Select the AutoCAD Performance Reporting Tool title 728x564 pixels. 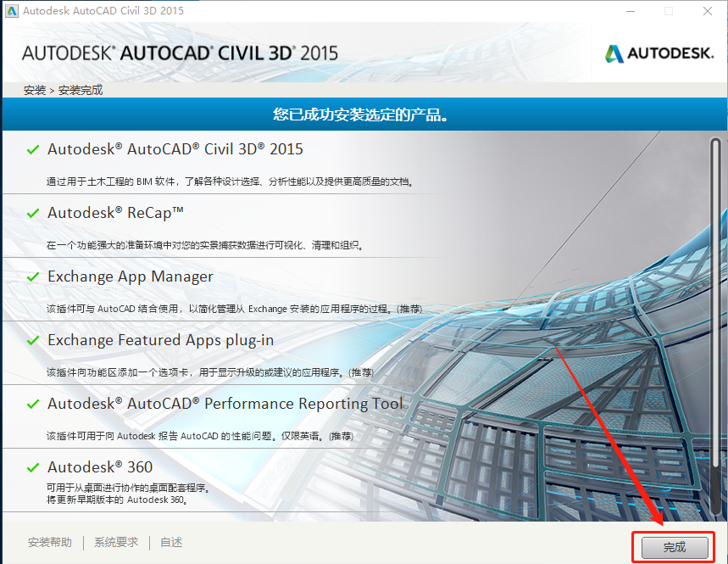tap(225, 404)
